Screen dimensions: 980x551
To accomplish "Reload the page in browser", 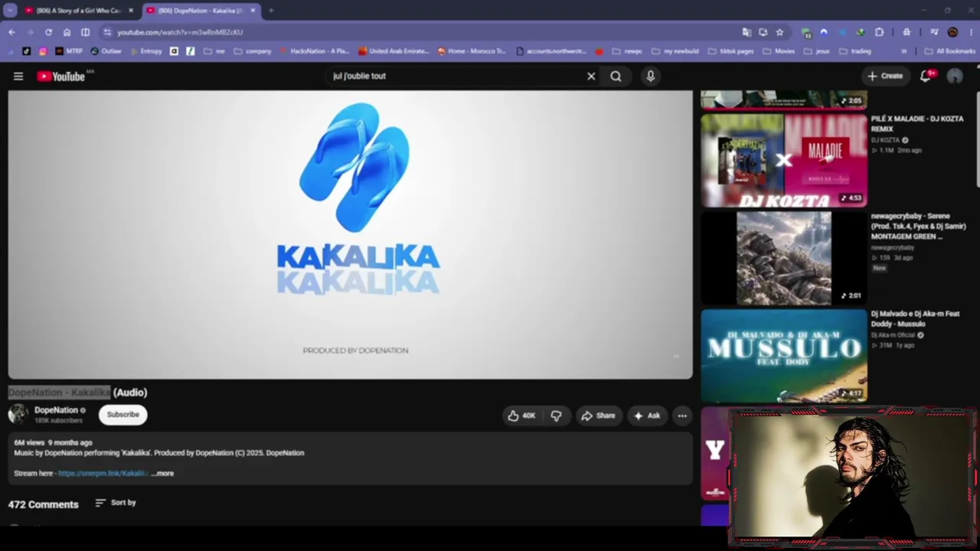I will click(48, 32).
